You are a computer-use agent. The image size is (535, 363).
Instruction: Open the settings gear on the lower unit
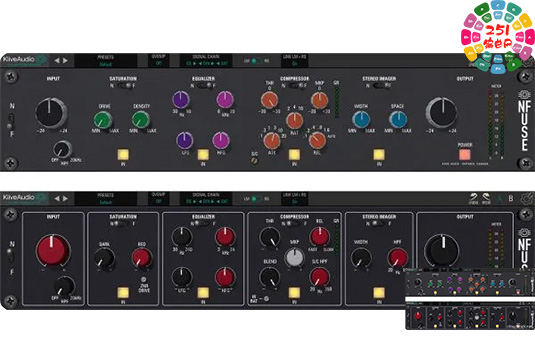[527, 199]
